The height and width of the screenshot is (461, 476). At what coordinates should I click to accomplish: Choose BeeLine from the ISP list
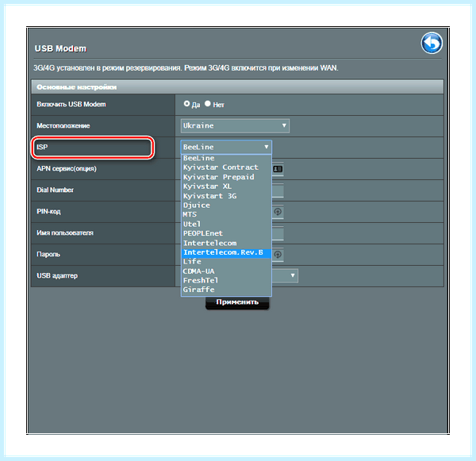pyautogui.click(x=226, y=158)
